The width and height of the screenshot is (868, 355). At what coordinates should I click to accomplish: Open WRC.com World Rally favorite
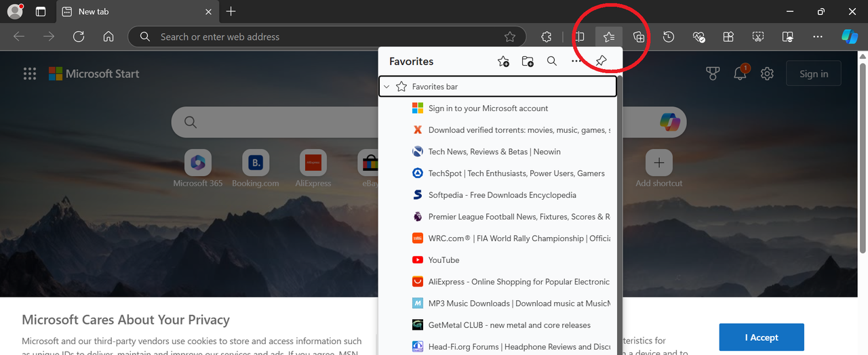click(x=498, y=238)
